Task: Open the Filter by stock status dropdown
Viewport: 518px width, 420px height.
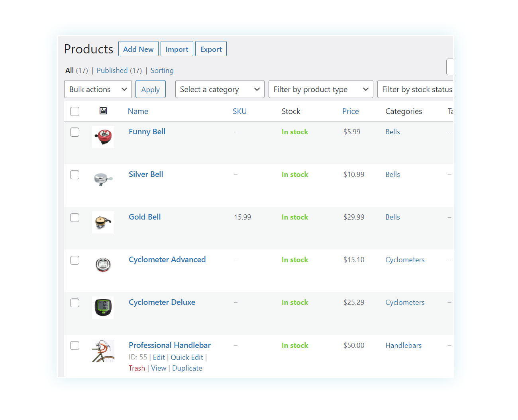Action: tap(416, 89)
